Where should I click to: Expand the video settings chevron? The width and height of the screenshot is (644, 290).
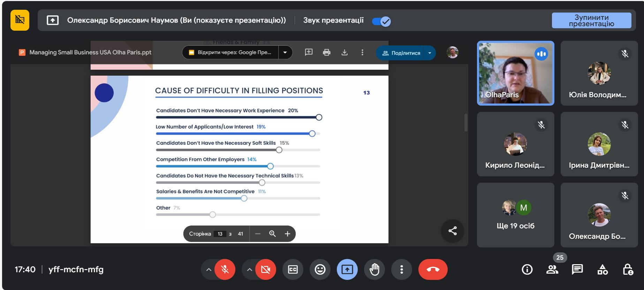[x=249, y=269]
